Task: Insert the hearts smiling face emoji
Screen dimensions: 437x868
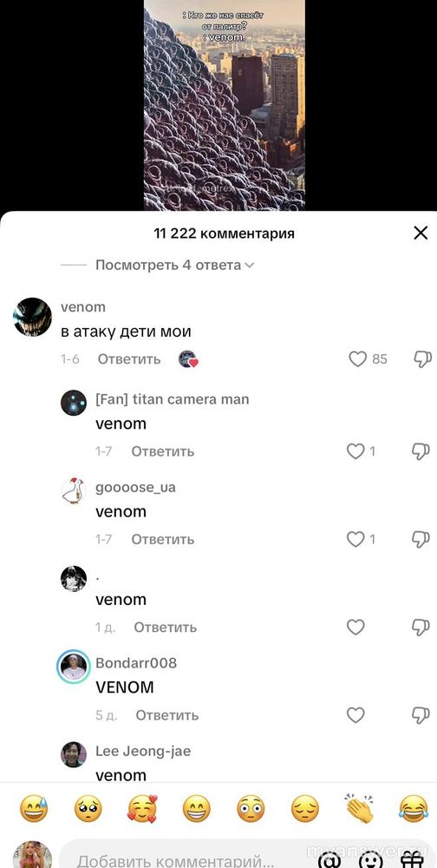Action: 142,808
